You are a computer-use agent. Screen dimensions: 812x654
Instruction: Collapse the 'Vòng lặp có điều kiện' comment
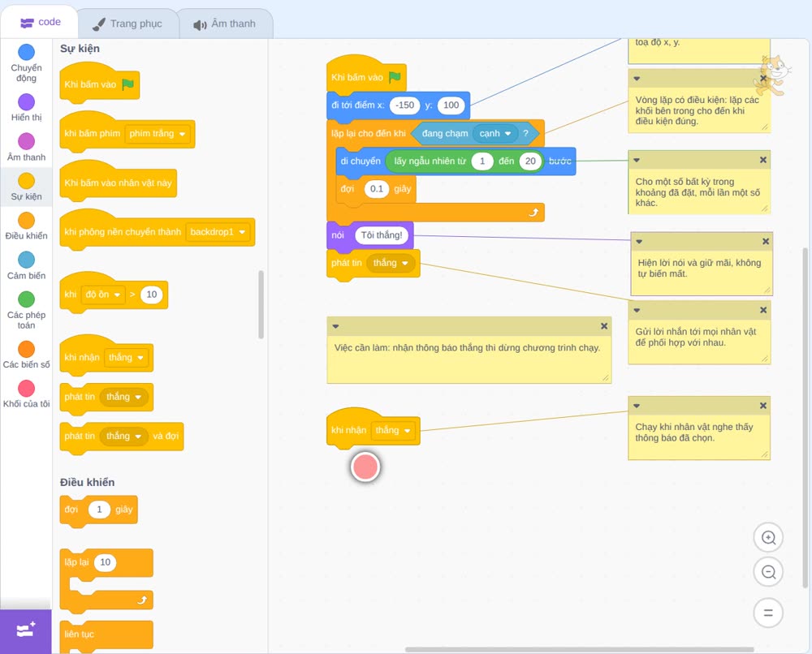coord(637,79)
